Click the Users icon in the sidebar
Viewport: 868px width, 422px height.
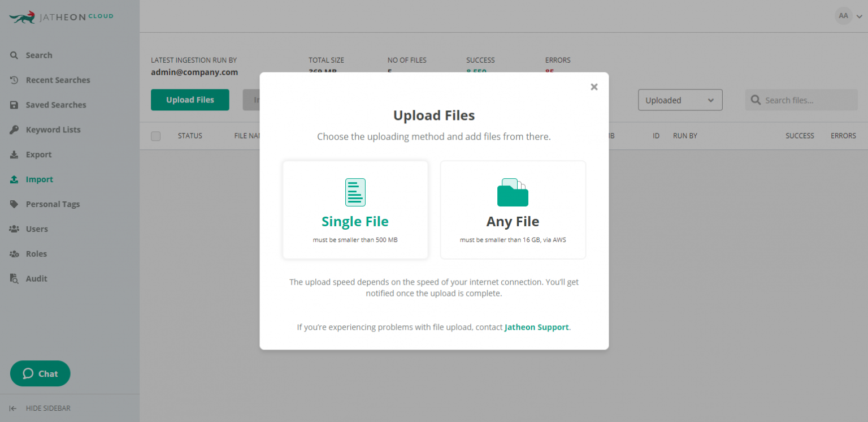(x=15, y=229)
